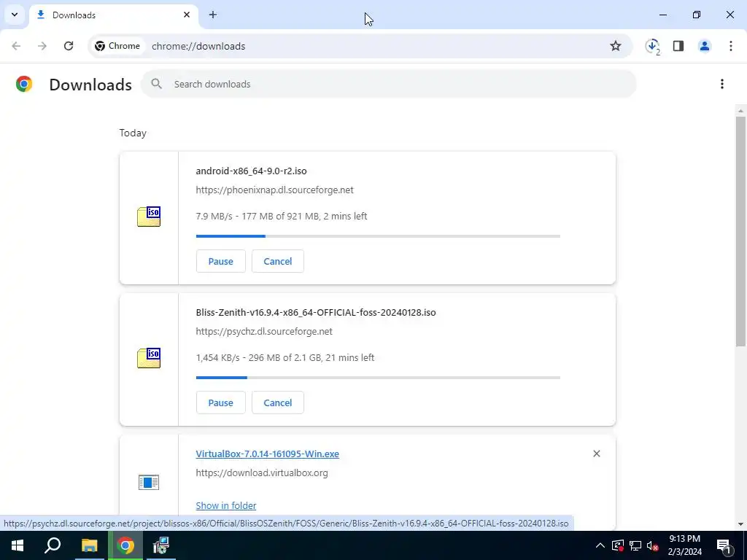Open the profile avatar menu
This screenshot has height=560, width=747.
pos(705,46)
